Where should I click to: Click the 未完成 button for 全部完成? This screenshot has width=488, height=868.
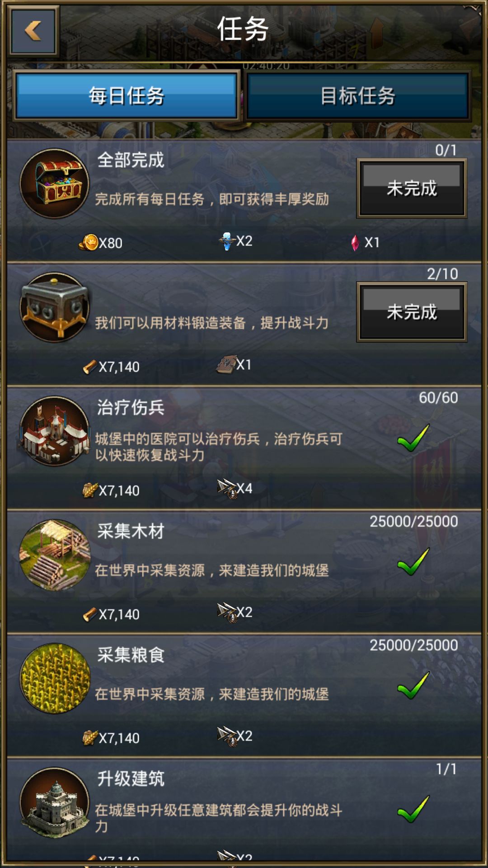412,188
